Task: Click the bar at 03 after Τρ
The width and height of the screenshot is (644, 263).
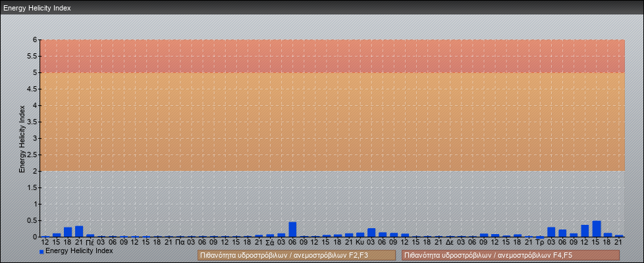Action: (551, 232)
